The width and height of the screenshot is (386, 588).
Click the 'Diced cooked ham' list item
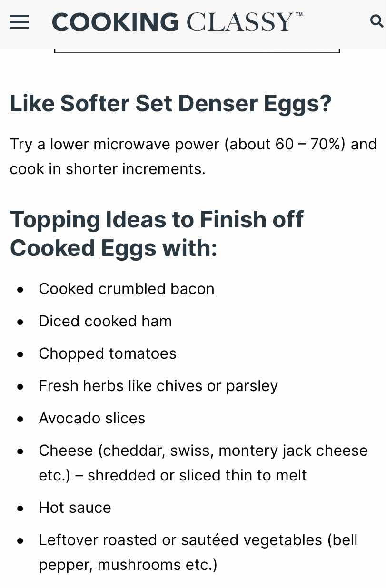(105, 321)
